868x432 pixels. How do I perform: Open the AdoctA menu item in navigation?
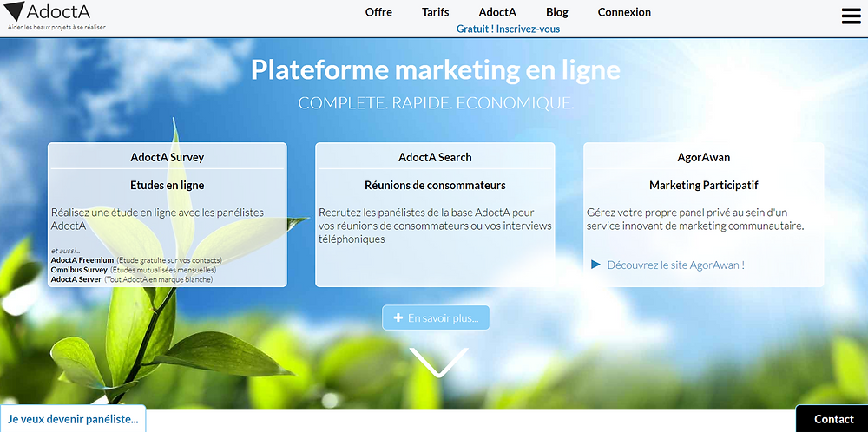497,12
